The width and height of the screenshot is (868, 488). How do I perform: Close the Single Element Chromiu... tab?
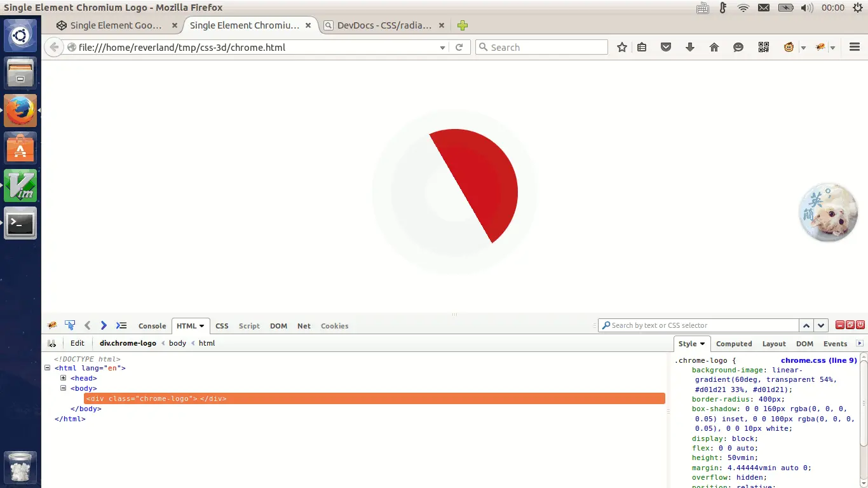click(x=308, y=25)
